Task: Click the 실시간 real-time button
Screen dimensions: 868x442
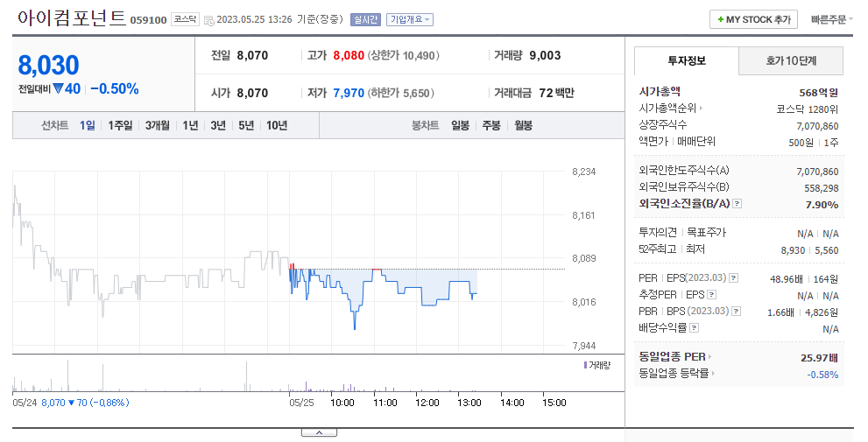Action: (x=365, y=19)
